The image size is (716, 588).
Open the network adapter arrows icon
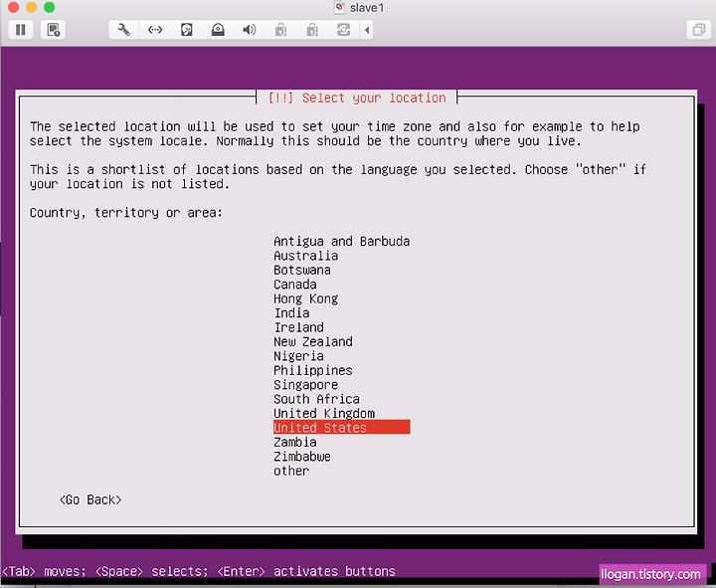pyautogui.click(x=155, y=30)
